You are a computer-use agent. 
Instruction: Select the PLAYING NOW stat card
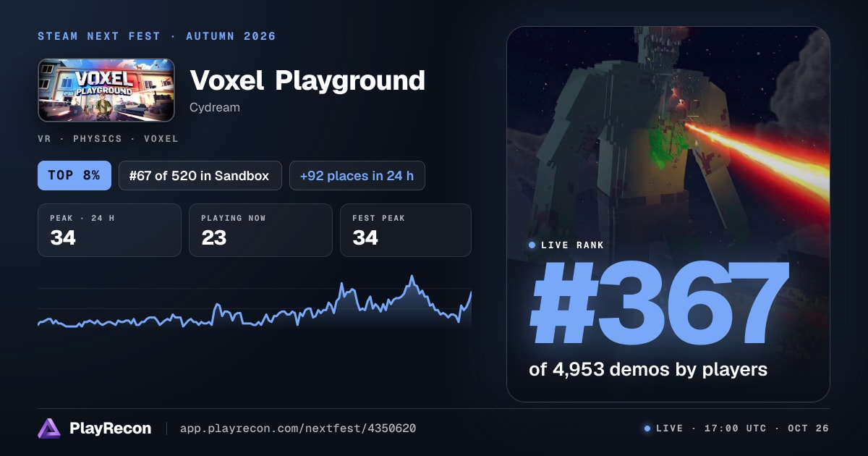[x=260, y=230]
